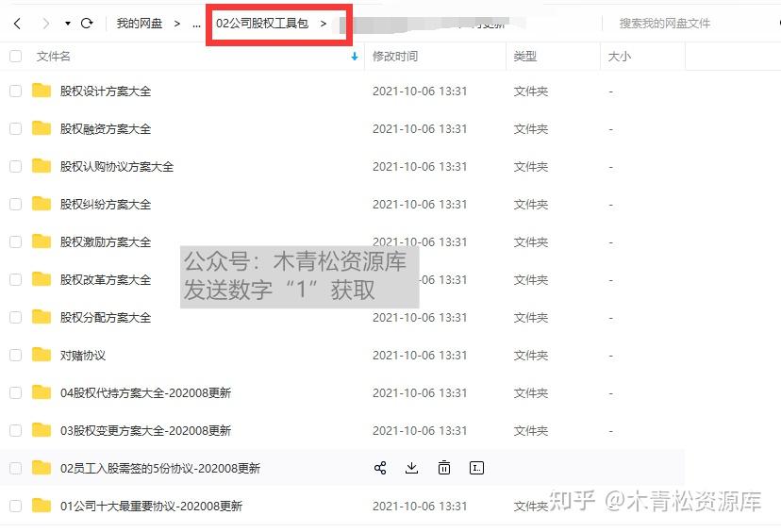This screenshot has width=781, height=532.
Task: Sort by the 修改时间 column header
Action: 395,57
